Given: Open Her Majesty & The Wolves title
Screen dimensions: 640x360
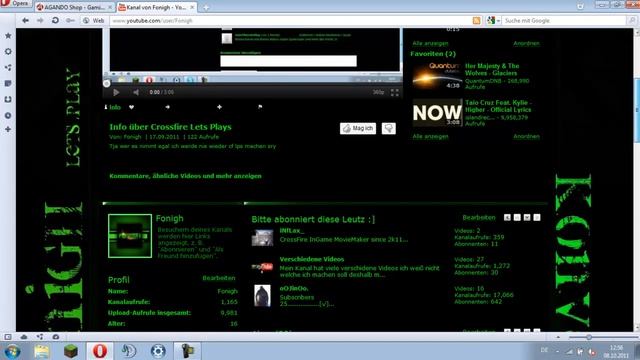Looking at the screenshot, I should tap(492, 69).
